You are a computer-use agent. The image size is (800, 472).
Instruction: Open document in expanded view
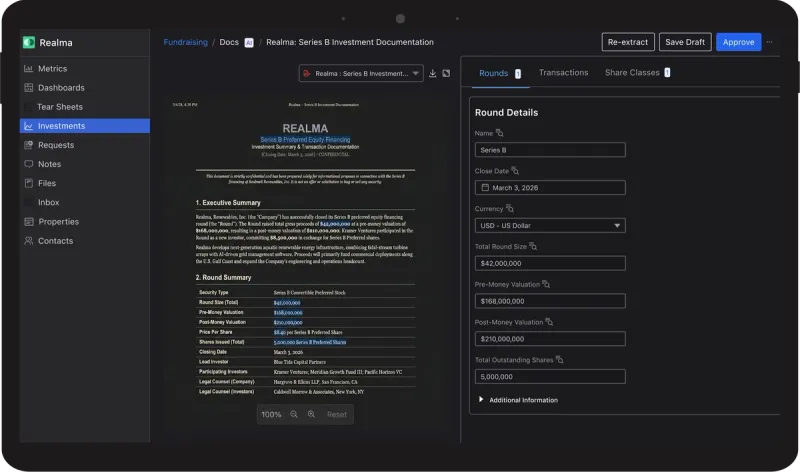446,73
